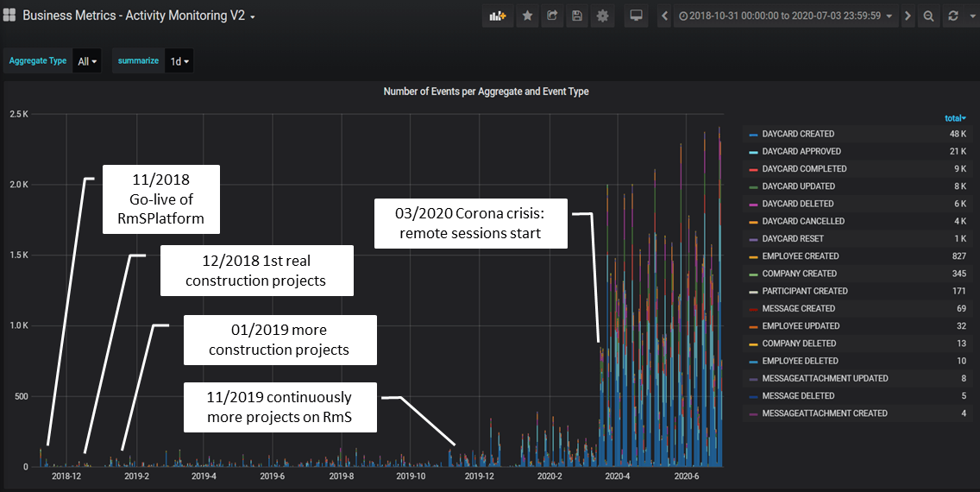Click the 48 K total value
980x492 pixels.
(958, 134)
